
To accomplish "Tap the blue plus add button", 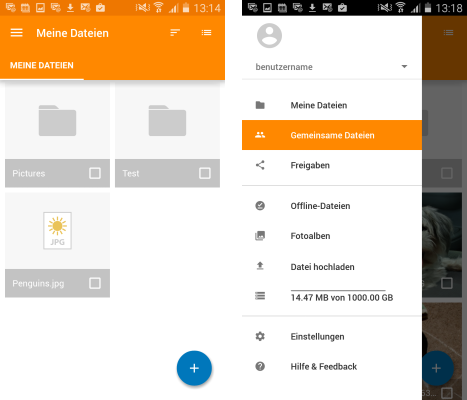I will 194,368.
